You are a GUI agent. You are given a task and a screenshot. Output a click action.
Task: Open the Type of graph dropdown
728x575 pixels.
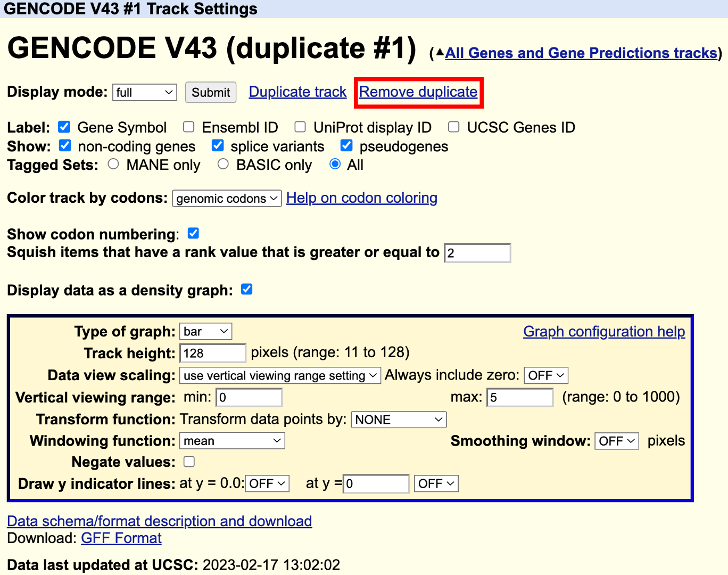pyautogui.click(x=205, y=332)
